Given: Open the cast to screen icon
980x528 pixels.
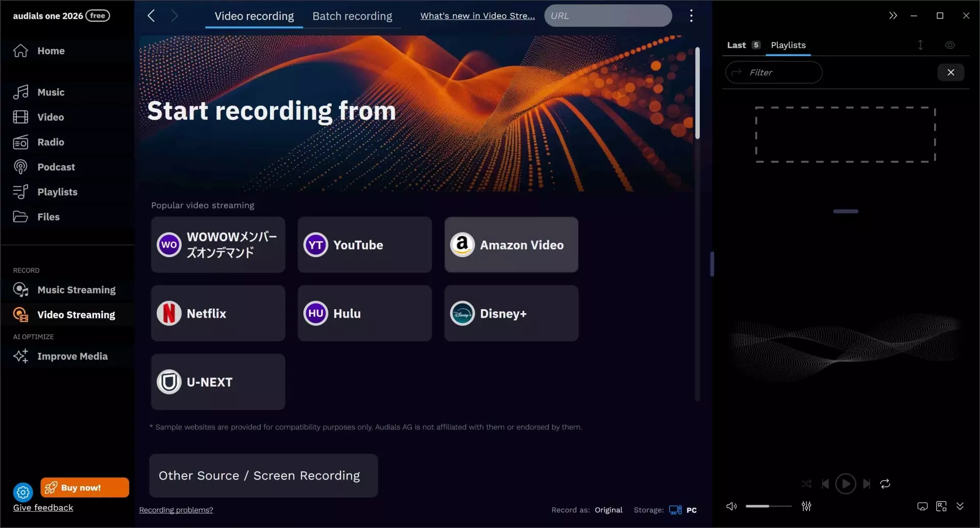Looking at the screenshot, I should tap(922, 506).
